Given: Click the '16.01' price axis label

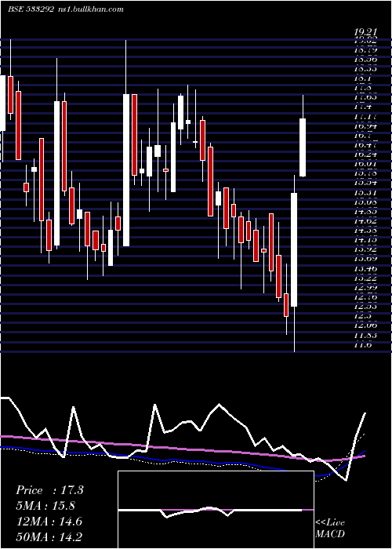Looking at the screenshot, I should [x=365, y=164].
